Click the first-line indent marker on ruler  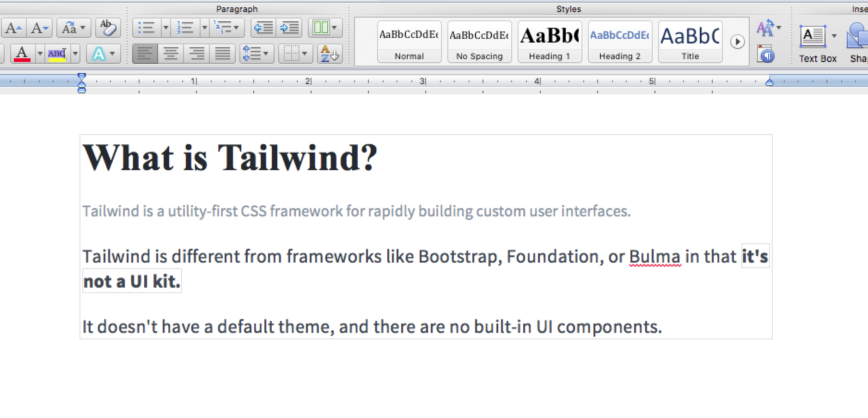click(82, 76)
